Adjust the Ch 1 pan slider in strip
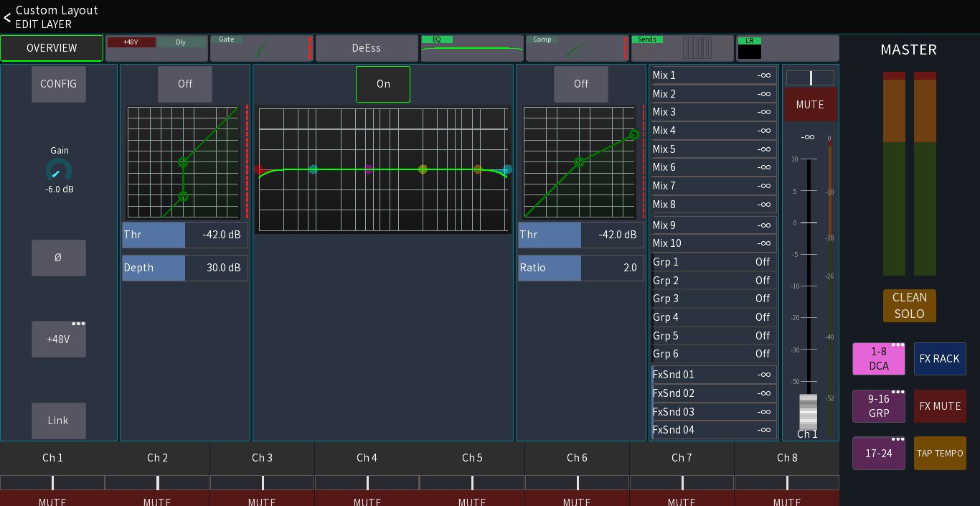 [810, 78]
